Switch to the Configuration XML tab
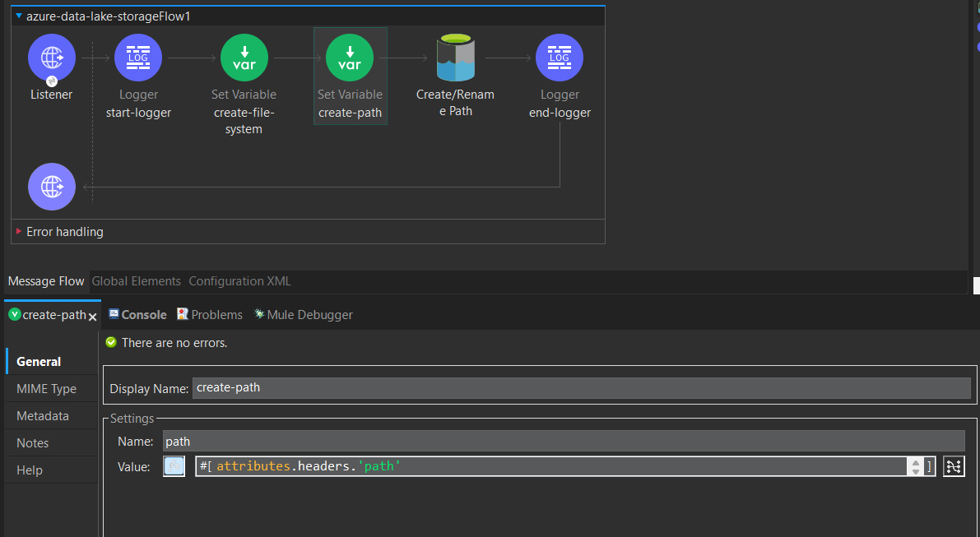 click(239, 280)
